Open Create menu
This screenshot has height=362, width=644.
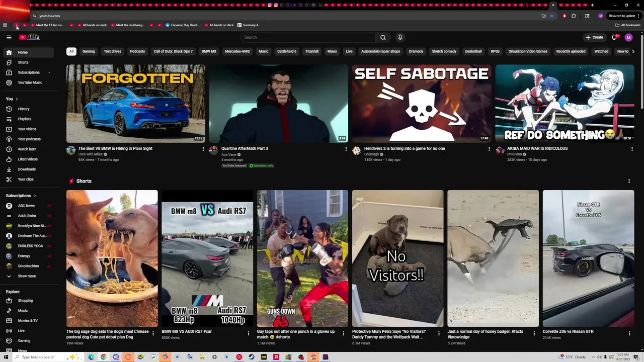[x=594, y=37]
